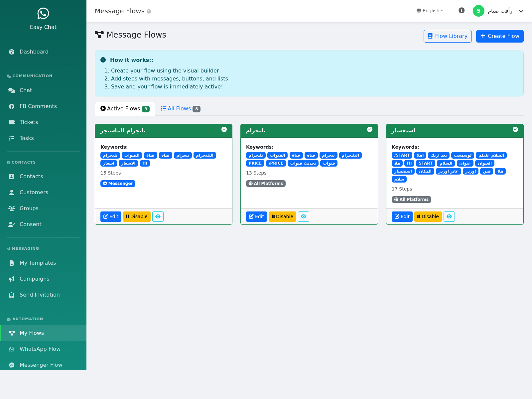Open the English language dropdown
The width and height of the screenshot is (532, 399).
coord(430,10)
